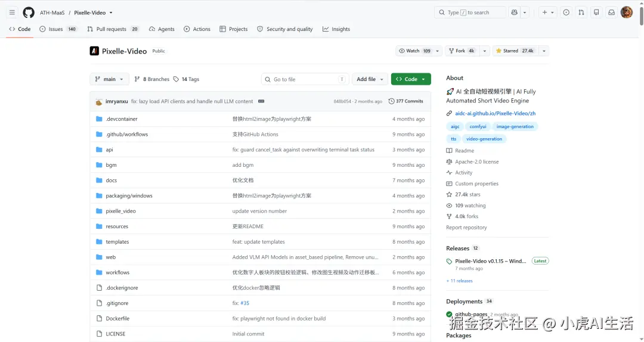Click the bgm folder icon

click(99, 164)
